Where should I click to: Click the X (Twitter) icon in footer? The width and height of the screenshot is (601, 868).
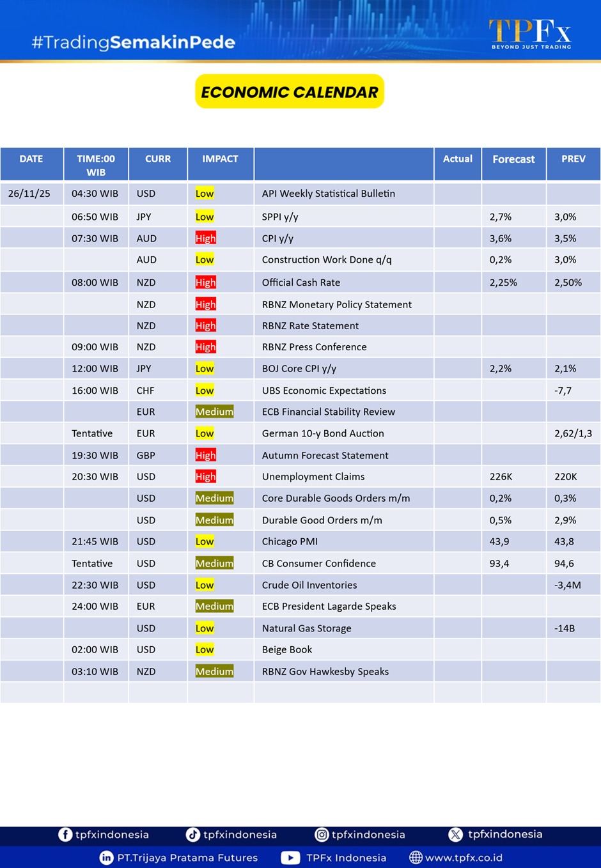pyautogui.click(x=455, y=834)
